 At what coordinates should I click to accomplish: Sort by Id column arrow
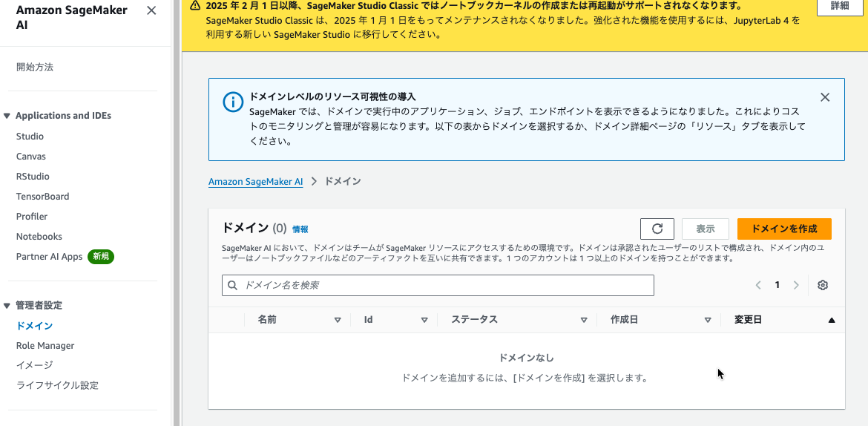click(x=424, y=320)
